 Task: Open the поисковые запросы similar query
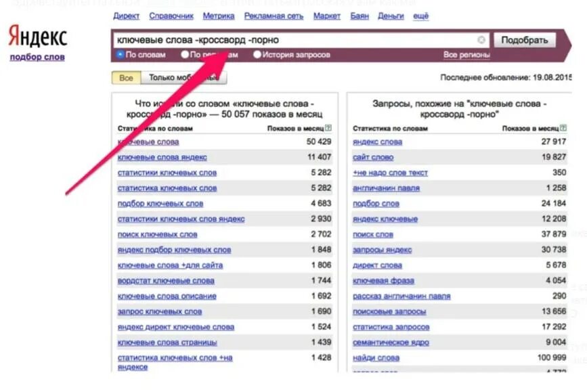389,311
